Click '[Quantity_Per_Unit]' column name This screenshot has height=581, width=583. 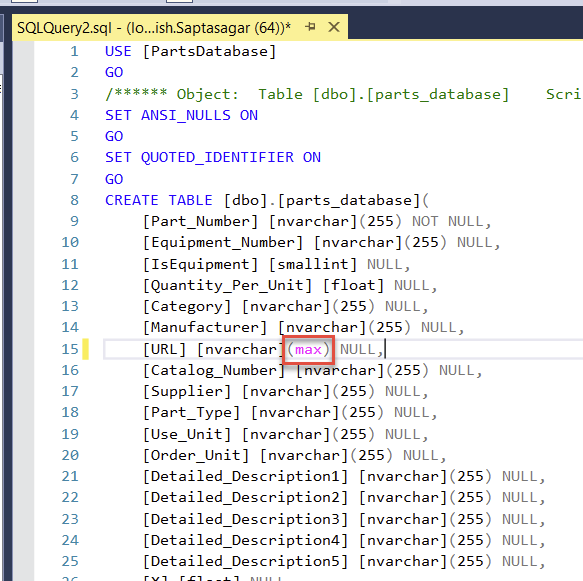click(227, 285)
